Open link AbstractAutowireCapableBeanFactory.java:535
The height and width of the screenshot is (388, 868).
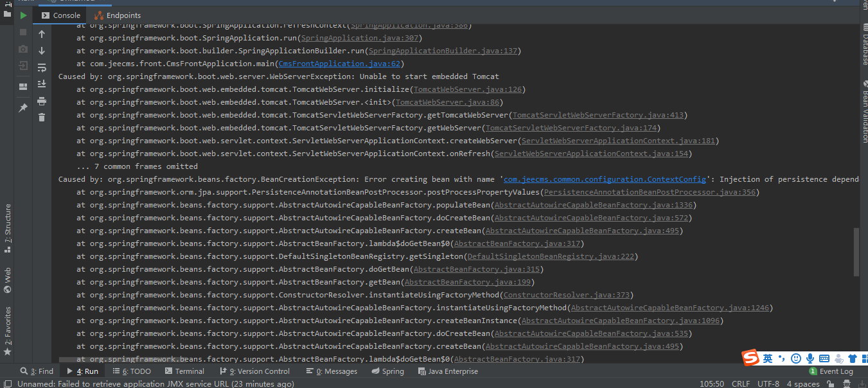[591, 333]
